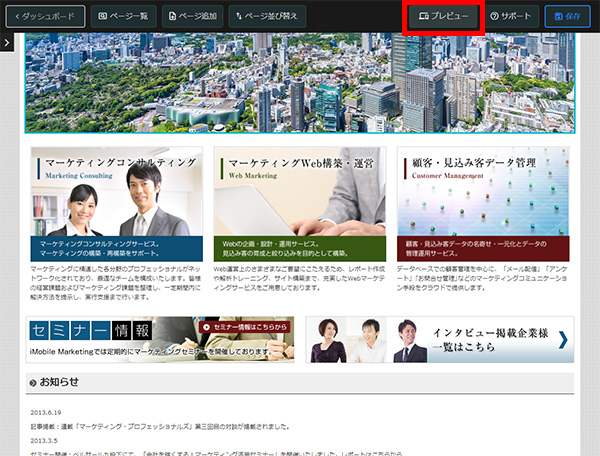Open the ページ一覧 page list

tap(122, 16)
